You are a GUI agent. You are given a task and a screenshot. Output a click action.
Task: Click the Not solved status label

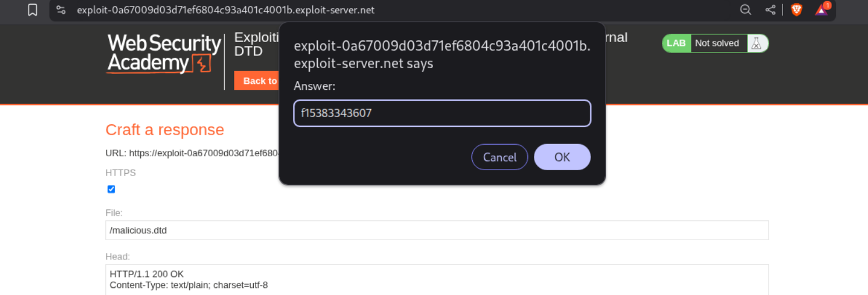(717, 43)
